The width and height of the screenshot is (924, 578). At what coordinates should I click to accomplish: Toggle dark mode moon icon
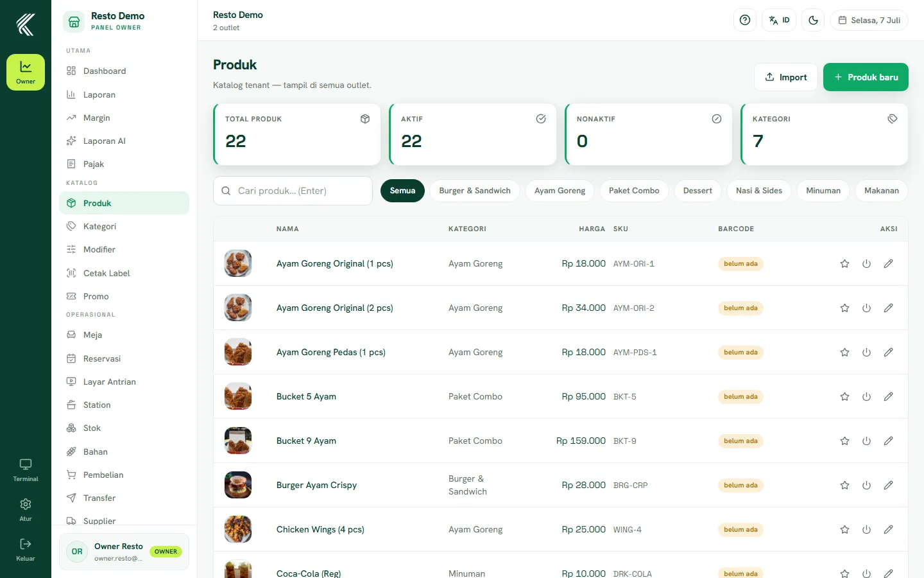(x=813, y=20)
